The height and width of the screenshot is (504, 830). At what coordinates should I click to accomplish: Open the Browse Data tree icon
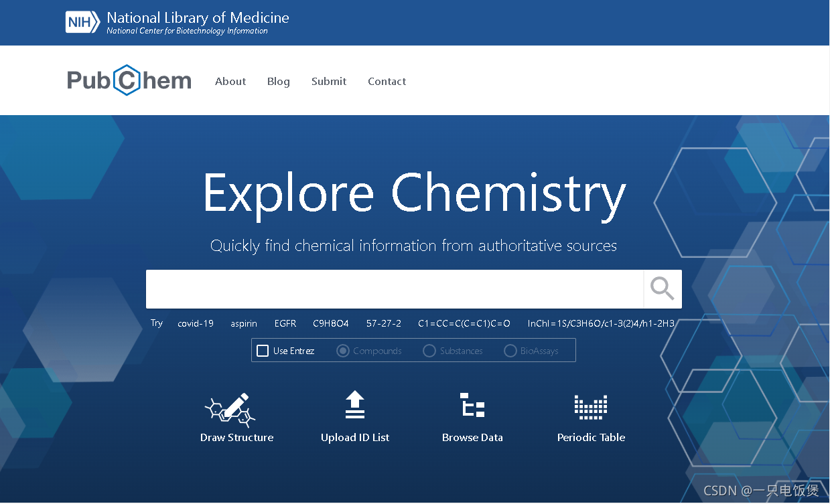coord(472,406)
